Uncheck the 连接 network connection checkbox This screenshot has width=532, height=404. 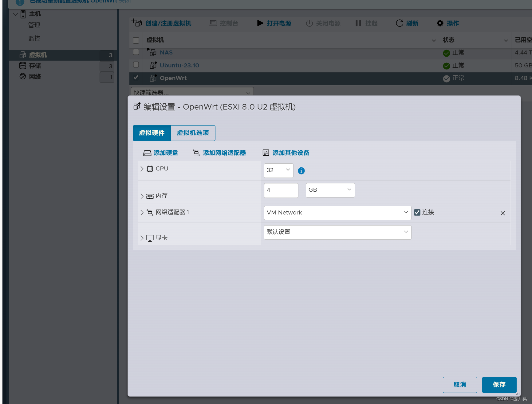pos(417,212)
